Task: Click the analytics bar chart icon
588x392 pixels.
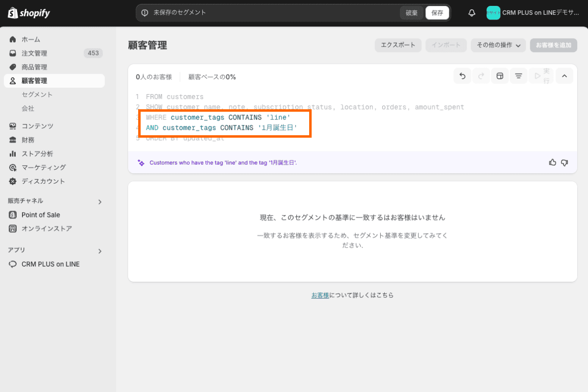Action: pyautogui.click(x=13, y=153)
